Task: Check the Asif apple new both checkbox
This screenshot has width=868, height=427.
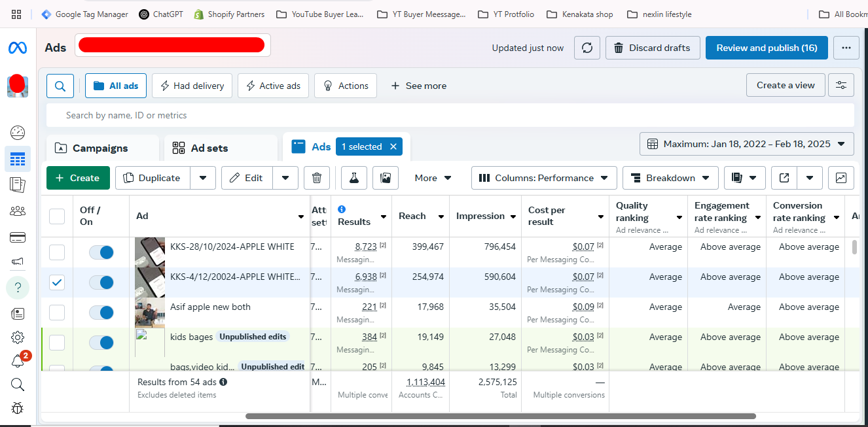Action: [x=57, y=313]
